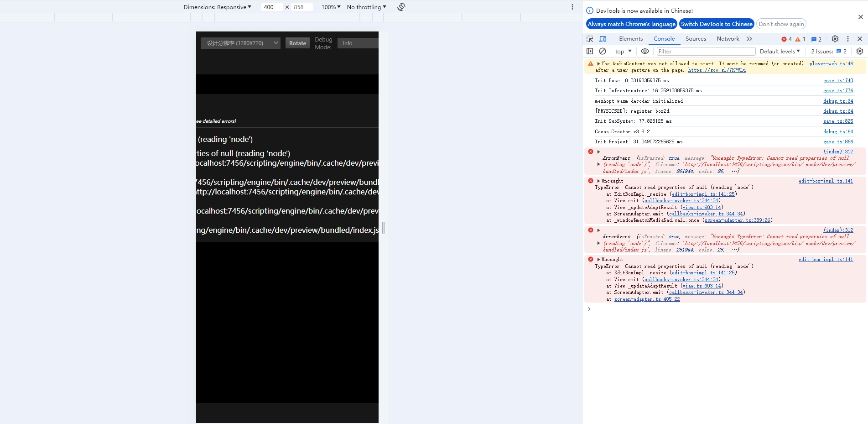The image size is (868, 424).
Task: Create a live expression with the eye icon
Action: click(645, 51)
